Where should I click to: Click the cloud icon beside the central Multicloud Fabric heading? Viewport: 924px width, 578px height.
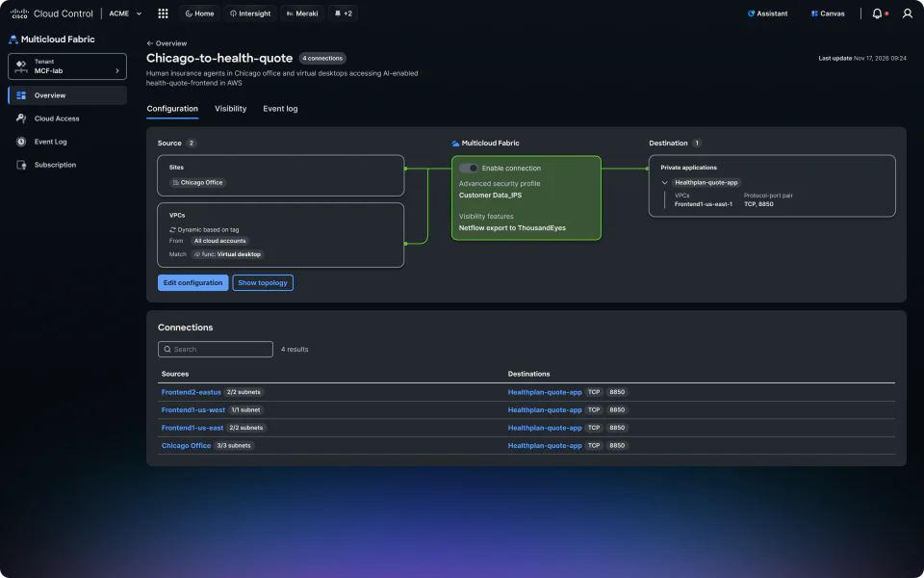click(455, 144)
